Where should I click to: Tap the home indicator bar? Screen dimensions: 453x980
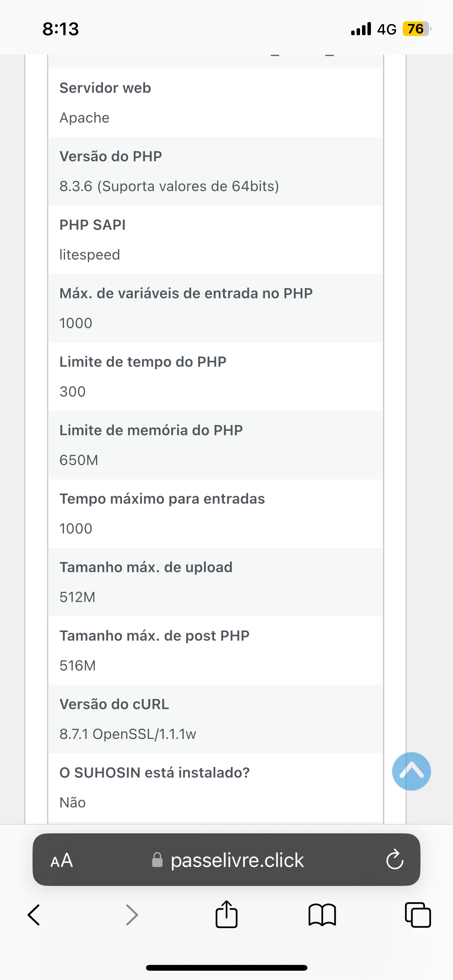[226, 968]
